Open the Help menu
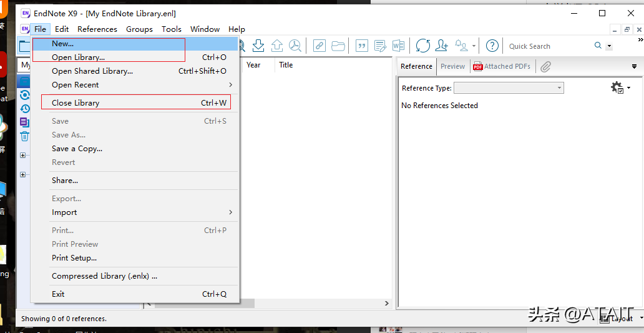The image size is (644, 333). pyautogui.click(x=237, y=29)
